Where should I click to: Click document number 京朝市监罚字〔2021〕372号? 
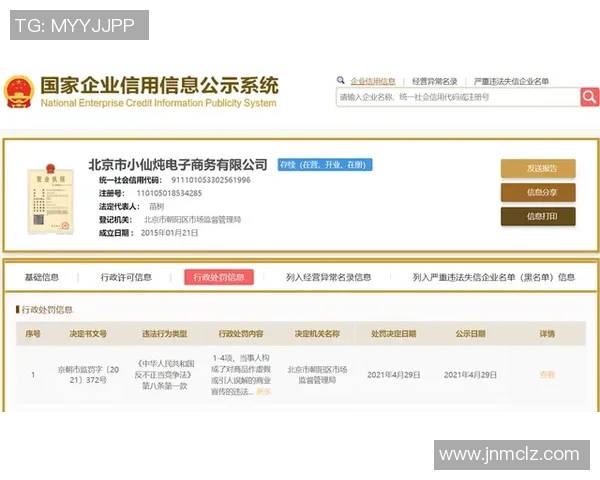(x=88, y=375)
